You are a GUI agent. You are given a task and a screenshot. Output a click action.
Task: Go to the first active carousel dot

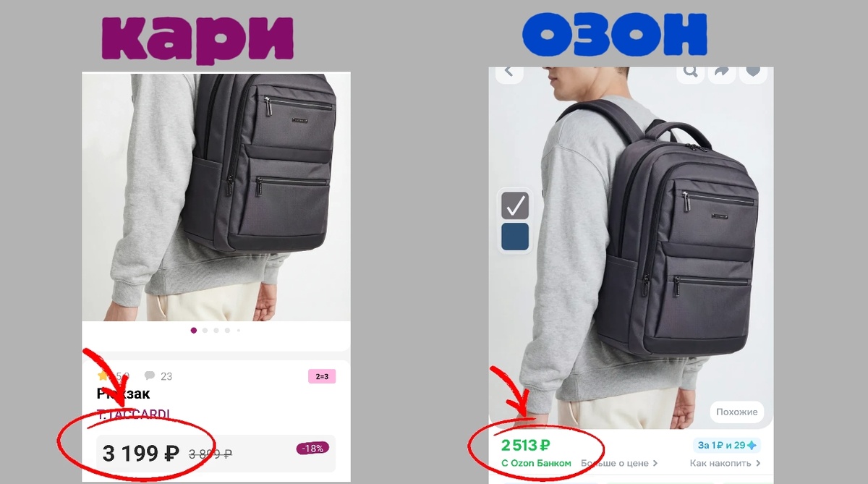tap(194, 330)
